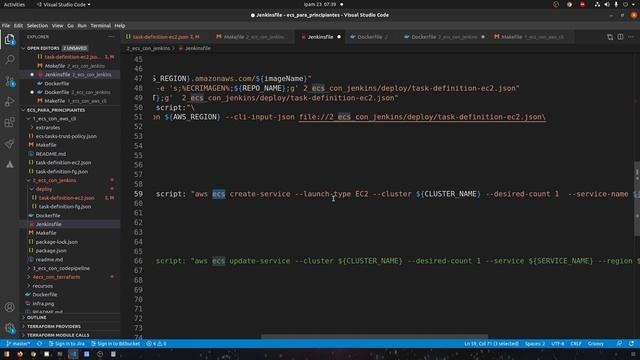Open the Selection menu
Screen dimensions: 640x360
[x=37, y=25]
